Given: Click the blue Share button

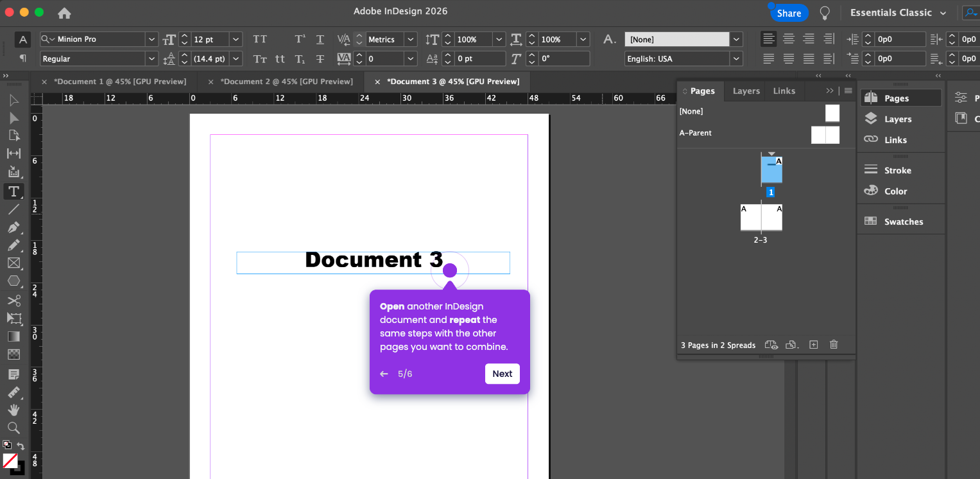Looking at the screenshot, I should (789, 13).
